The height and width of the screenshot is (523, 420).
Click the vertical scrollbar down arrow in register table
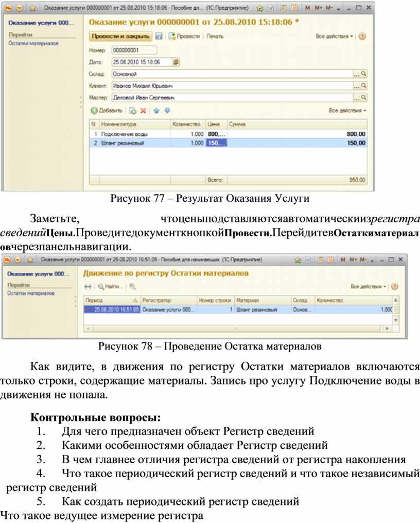396,320
